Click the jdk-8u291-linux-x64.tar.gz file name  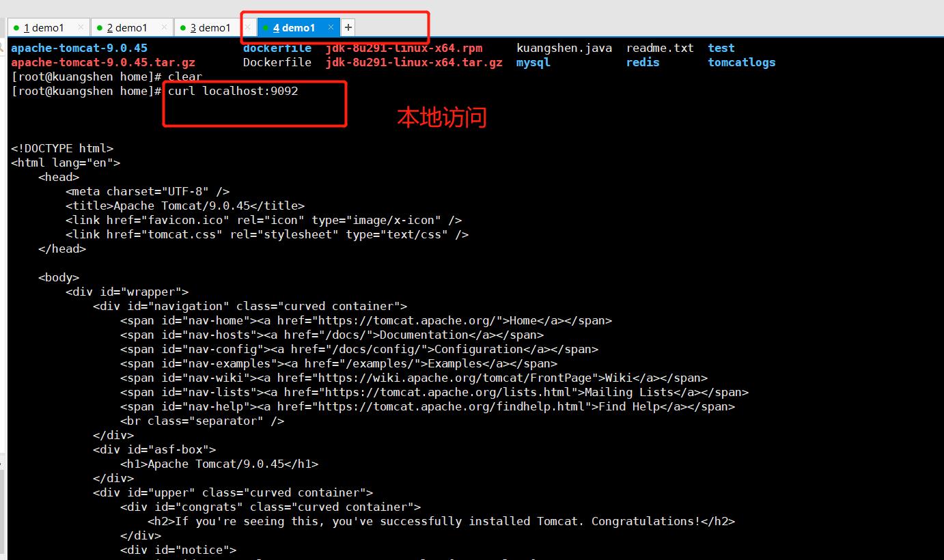pos(414,62)
